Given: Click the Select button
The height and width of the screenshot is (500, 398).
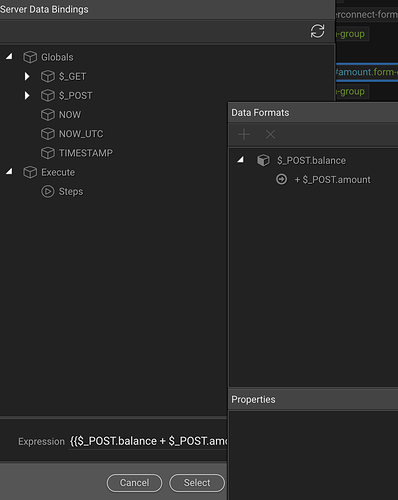Looking at the screenshot, I should (197, 483).
